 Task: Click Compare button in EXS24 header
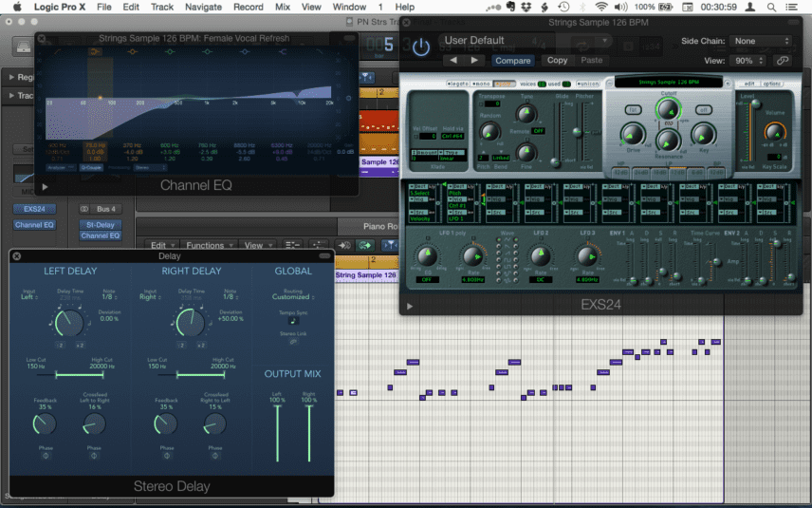point(512,61)
